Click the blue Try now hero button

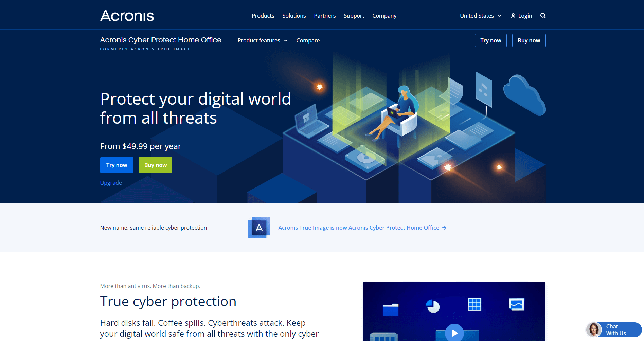[x=117, y=165]
